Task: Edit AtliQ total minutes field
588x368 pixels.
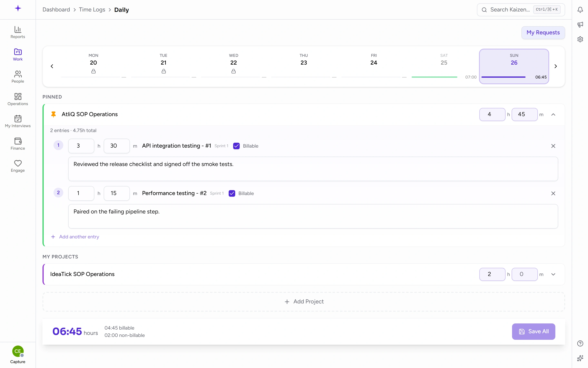Action: tap(524, 114)
